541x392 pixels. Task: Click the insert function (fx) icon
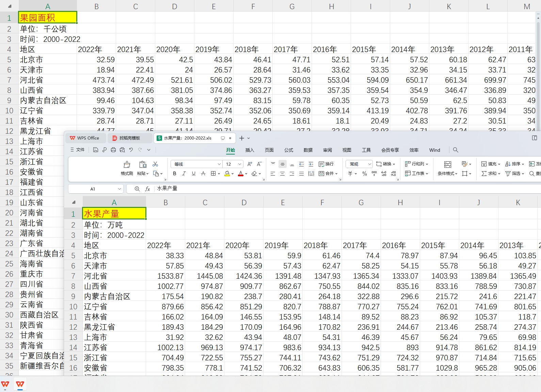[147, 189]
